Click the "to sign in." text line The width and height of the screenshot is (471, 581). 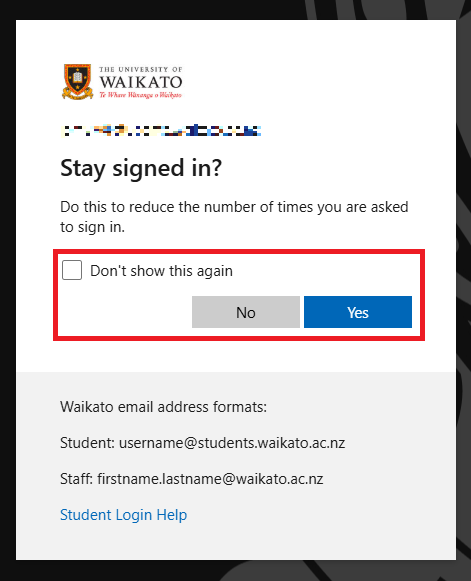click(92, 227)
